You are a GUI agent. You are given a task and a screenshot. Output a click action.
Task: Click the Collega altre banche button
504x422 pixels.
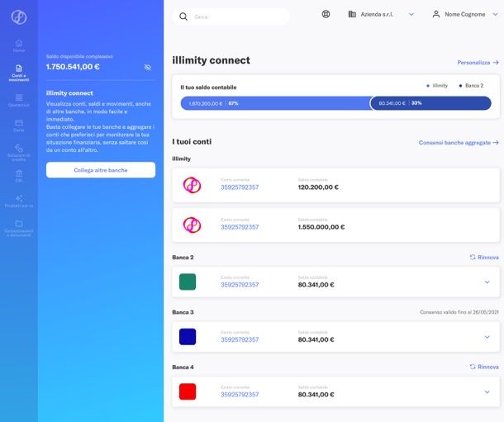click(x=101, y=170)
